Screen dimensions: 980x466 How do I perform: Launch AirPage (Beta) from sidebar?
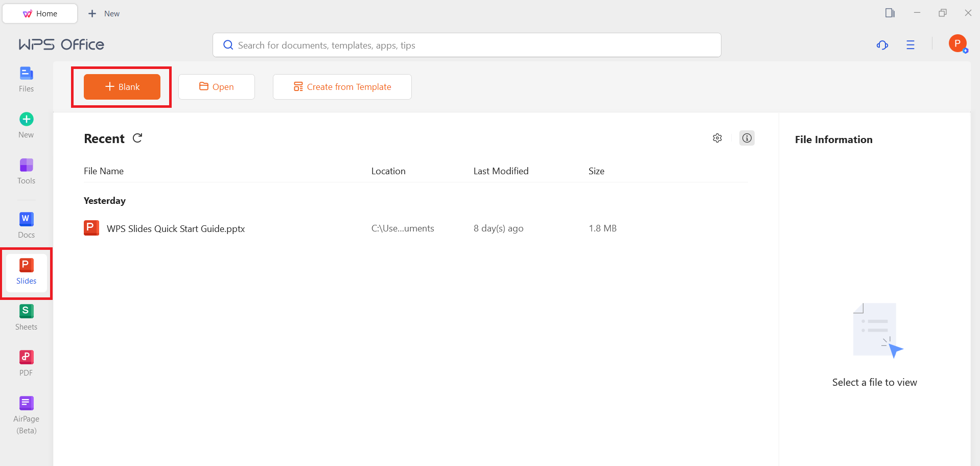point(26,415)
